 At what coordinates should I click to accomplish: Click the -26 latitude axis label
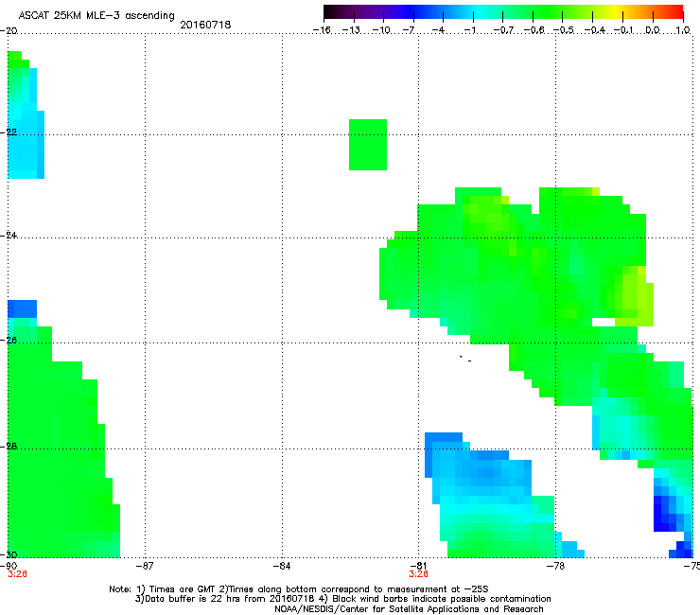(x=9, y=340)
